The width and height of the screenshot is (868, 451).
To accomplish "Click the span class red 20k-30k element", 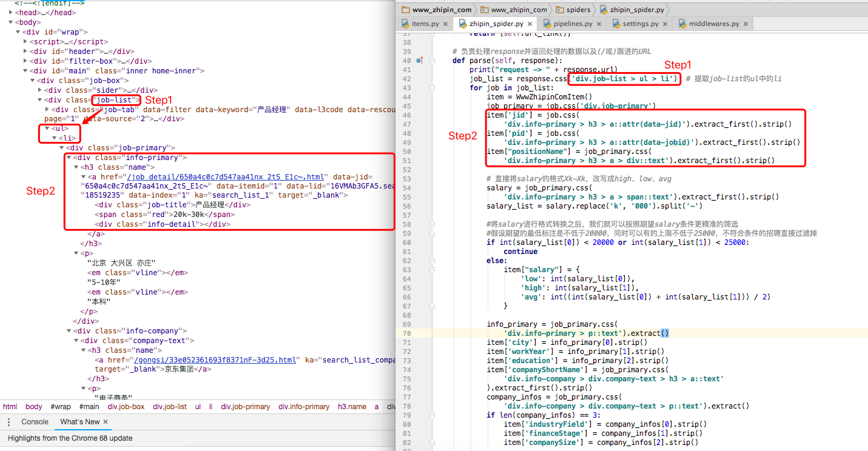I will (165, 215).
